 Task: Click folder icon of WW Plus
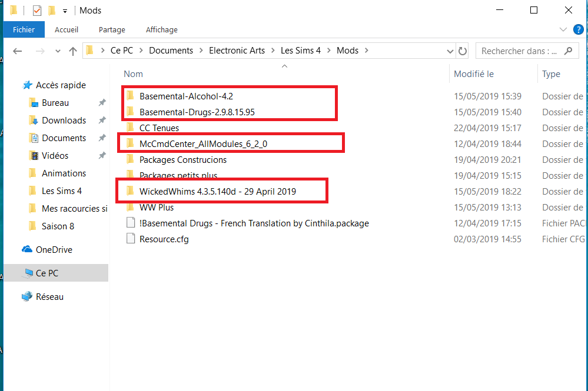tap(130, 207)
